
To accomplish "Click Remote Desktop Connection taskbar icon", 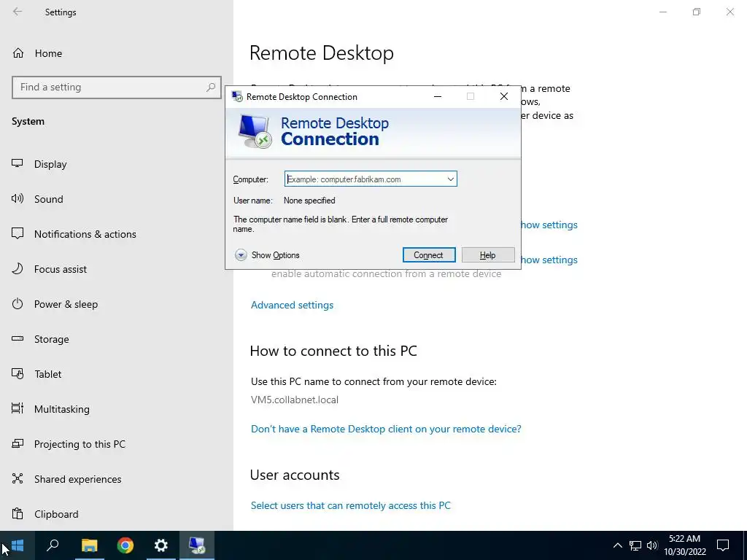I will 197,545.
